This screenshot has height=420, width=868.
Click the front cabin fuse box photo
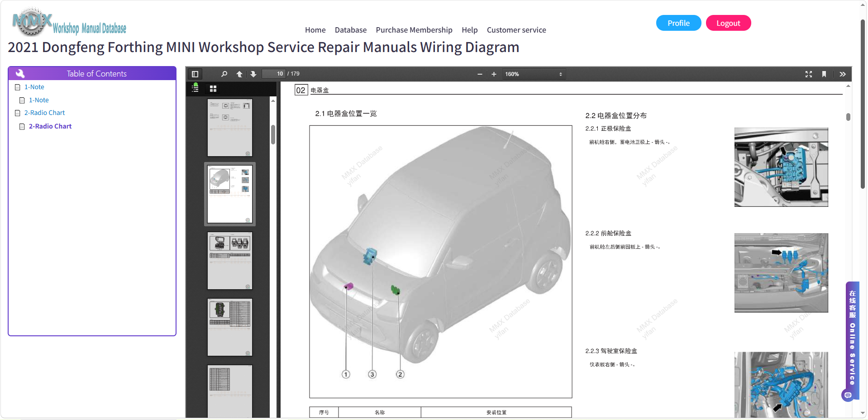click(x=781, y=273)
